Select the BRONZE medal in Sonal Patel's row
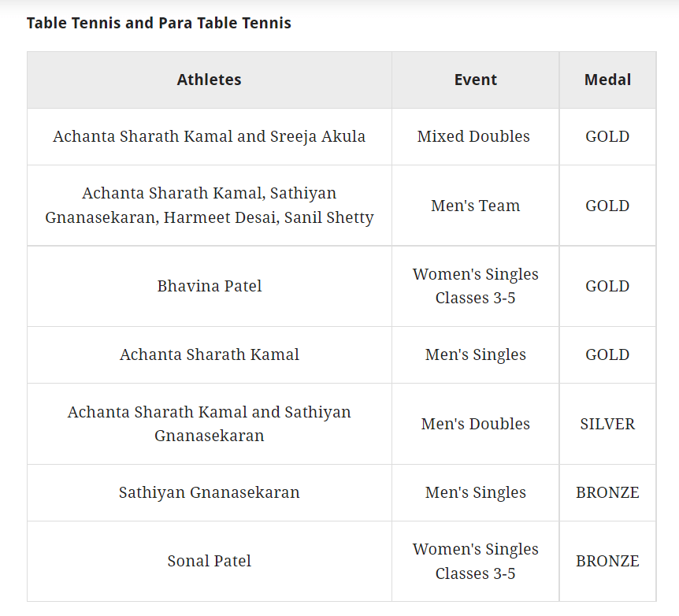Screen dimensions: 679x616 (607, 561)
